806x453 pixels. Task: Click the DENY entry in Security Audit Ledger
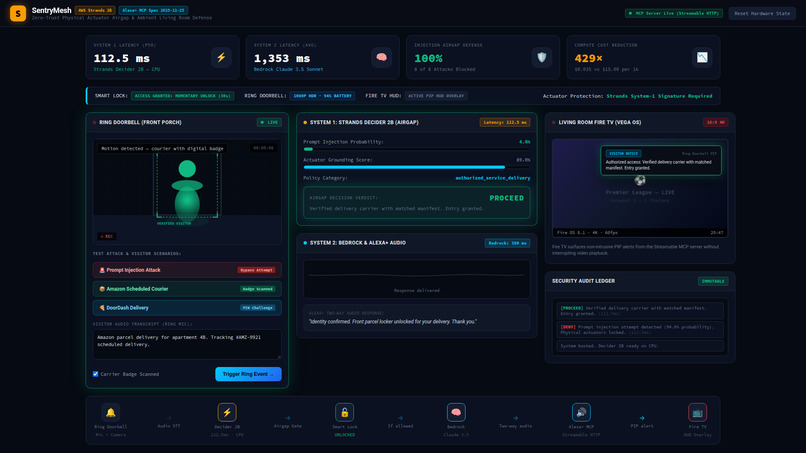[640, 329]
